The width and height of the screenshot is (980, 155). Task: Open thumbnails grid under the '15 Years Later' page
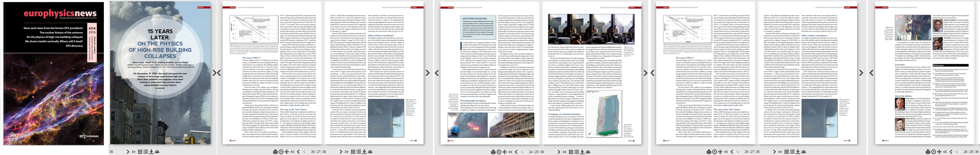(x=140, y=152)
